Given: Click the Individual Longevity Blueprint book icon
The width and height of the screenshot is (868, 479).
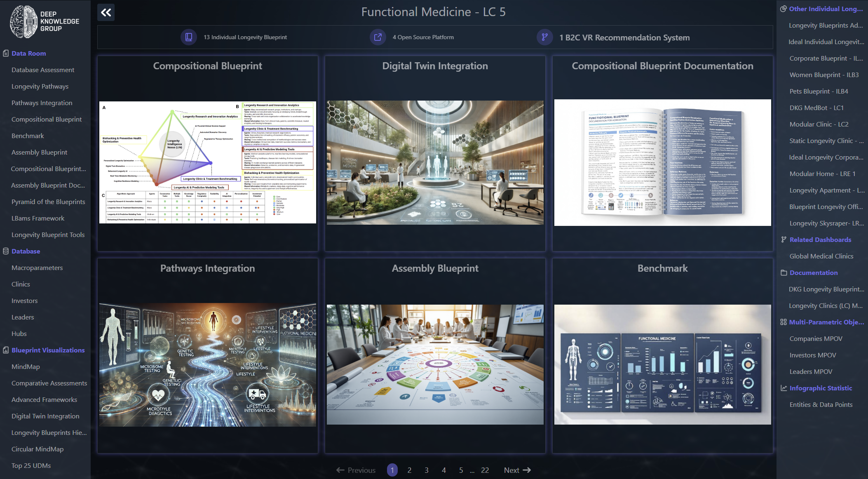Looking at the screenshot, I should tap(189, 37).
